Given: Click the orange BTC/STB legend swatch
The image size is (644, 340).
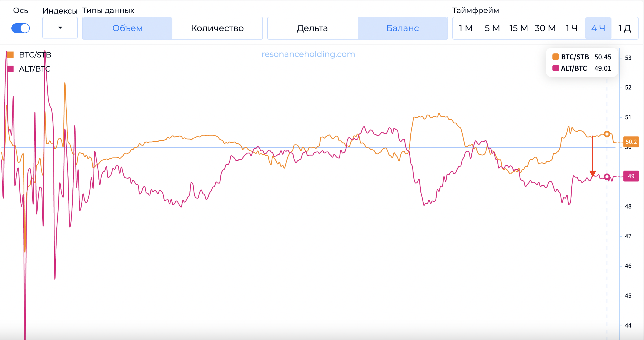Looking at the screenshot, I should click(10, 55).
